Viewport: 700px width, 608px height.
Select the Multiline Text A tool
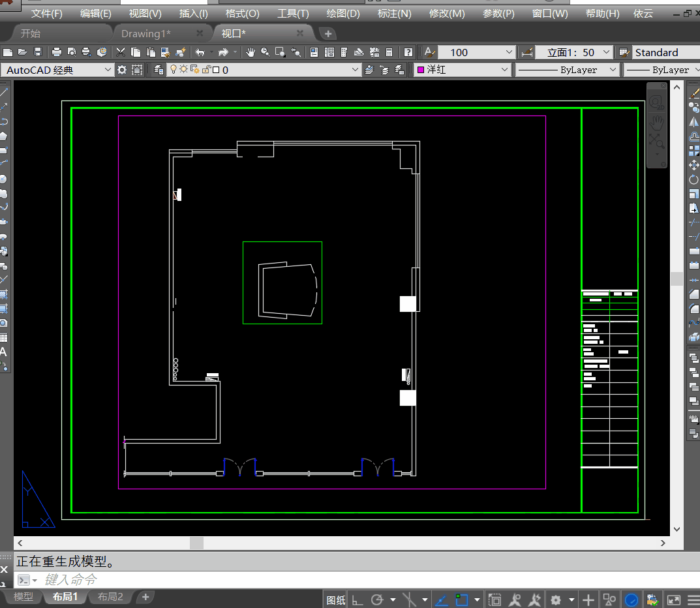[x=3, y=352]
